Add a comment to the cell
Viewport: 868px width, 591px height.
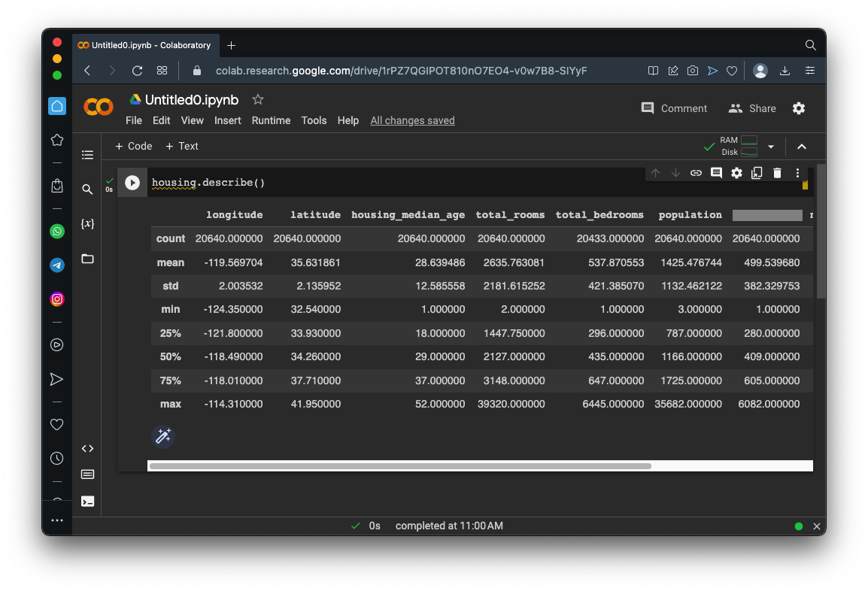pos(716,173)
